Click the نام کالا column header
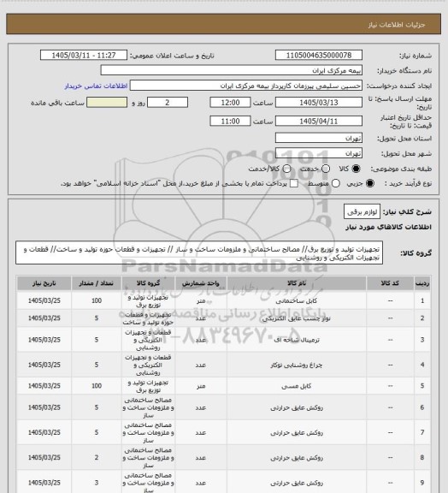Image resolution: width=448 pixels, height=493 pixels. pyautogui.click(x=297, y=283)
